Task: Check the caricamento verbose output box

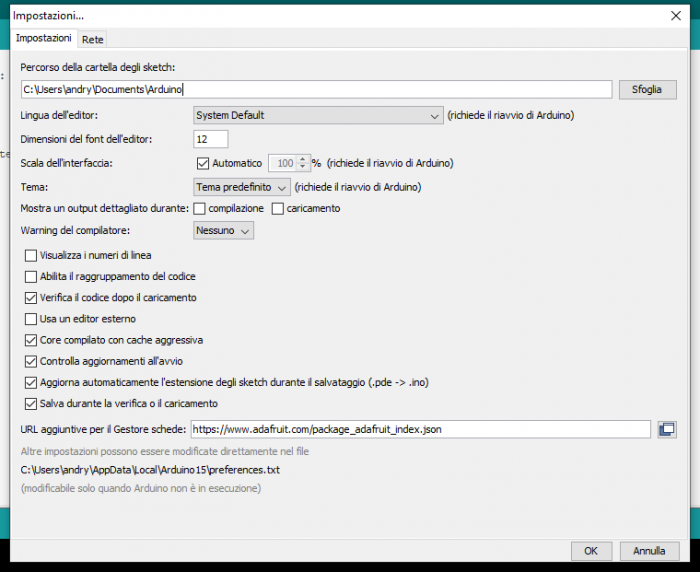Action: [x=278, y=208]
